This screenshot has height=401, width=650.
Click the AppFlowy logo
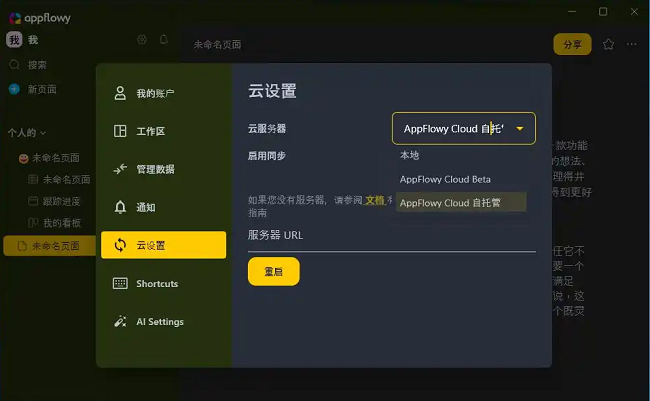[39, 18]
